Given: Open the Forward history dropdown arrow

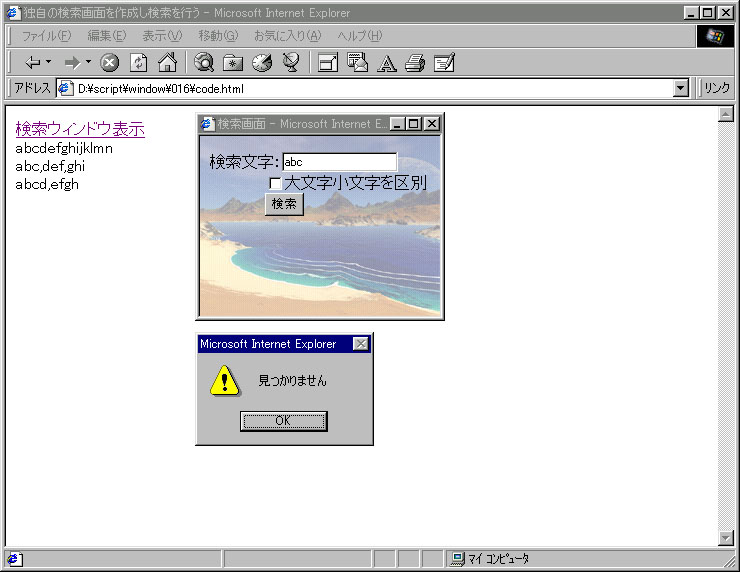Looking at the screenshot, I should 88,62.
